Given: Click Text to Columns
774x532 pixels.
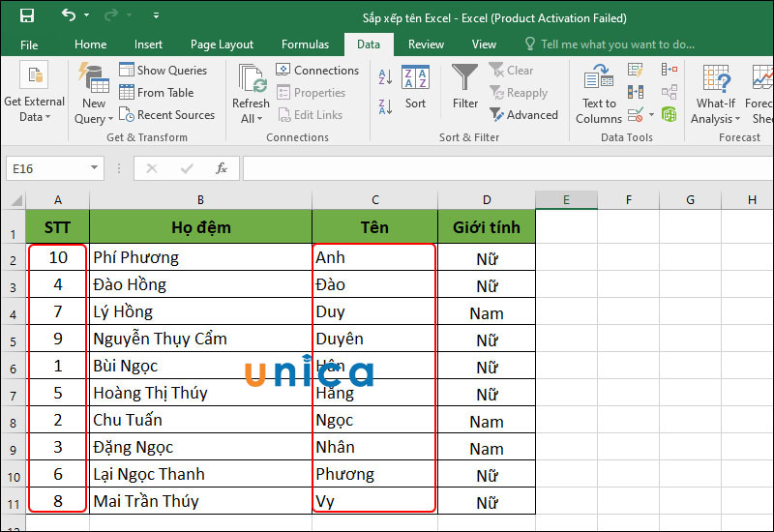Looking at the screenshot, I should [599, 93].
